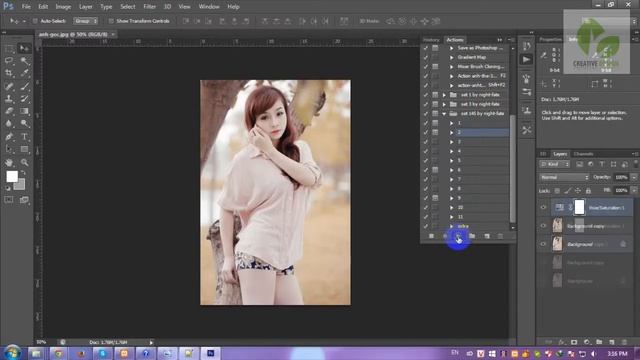
Task: Select the Eyedropper tool
Action: click(24, 73)
